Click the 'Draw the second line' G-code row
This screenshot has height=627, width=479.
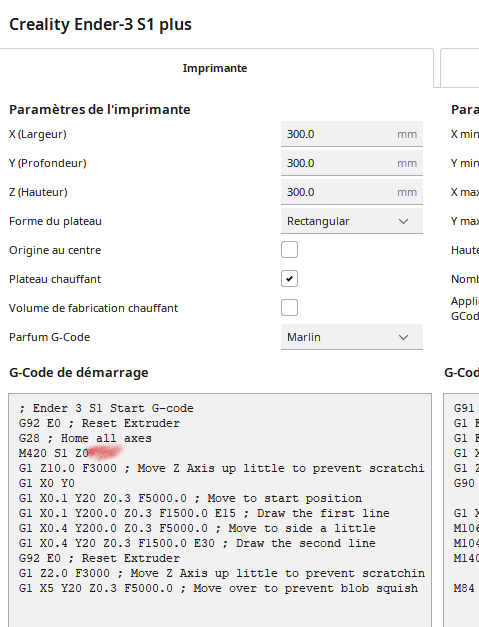tap(197, 543)
